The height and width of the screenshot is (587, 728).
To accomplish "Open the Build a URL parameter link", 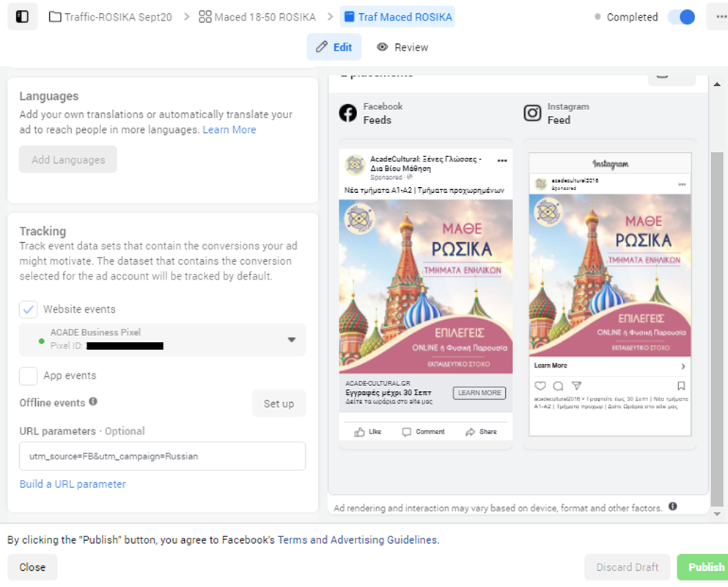I will click(73, 484).
